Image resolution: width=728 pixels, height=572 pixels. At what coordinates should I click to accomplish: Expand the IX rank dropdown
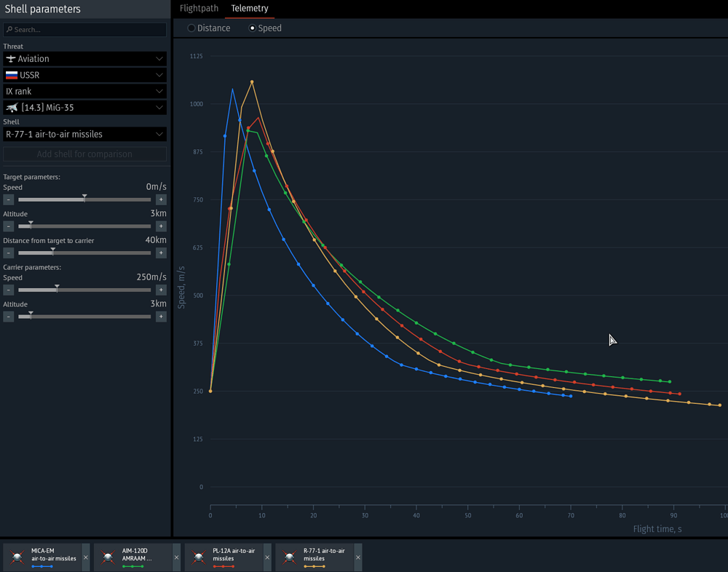point(85,92)
